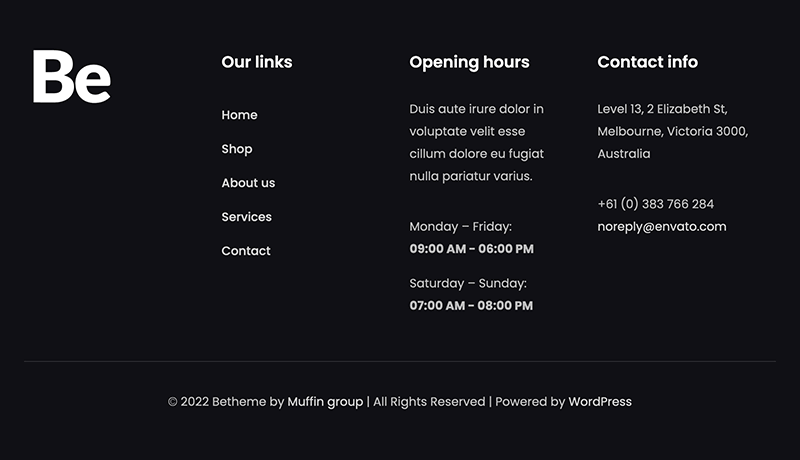
Task: Click the 07:00 AM - 08:00 PM hours
Action: coord(471,306)
